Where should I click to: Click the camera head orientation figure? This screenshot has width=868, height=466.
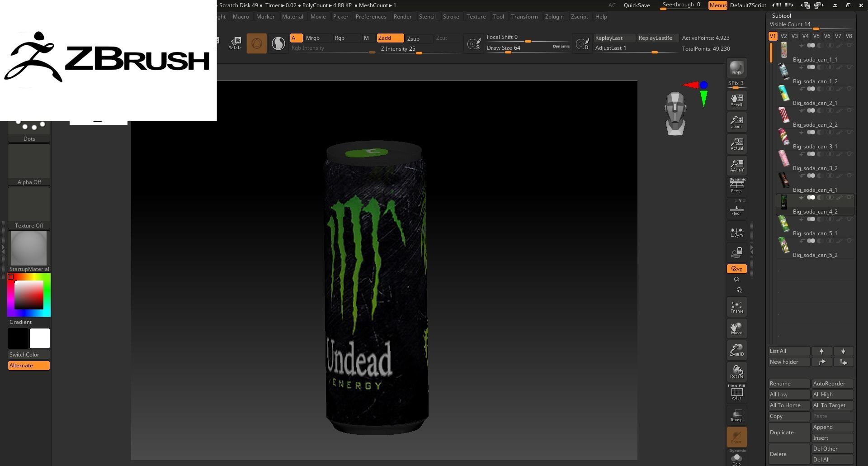pos(675,114)
